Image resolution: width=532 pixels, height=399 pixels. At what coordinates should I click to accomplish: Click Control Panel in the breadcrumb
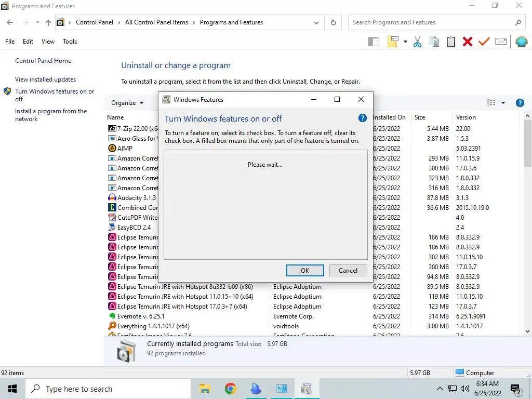(95, 22)
